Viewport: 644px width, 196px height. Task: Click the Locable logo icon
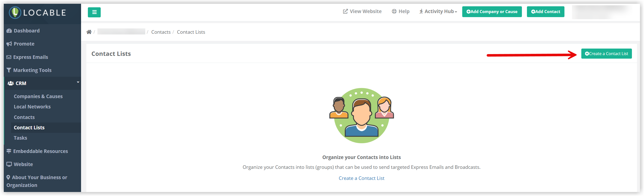[15, 13]
